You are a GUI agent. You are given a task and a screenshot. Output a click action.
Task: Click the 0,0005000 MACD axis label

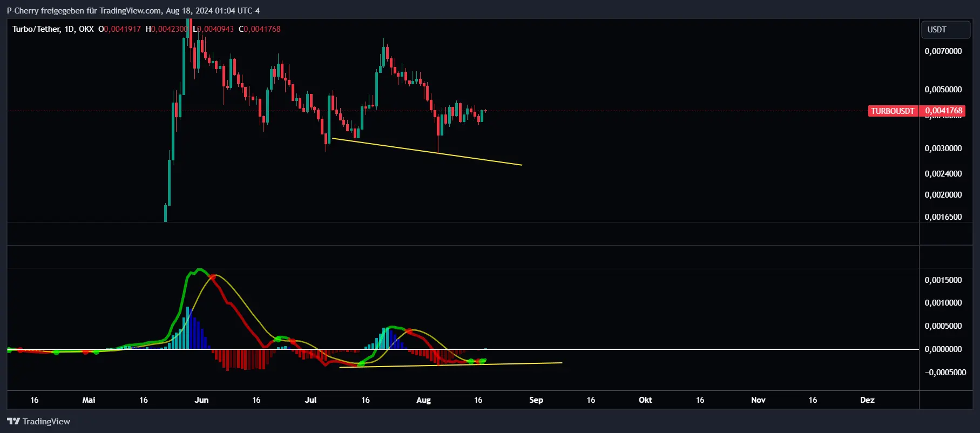click(943, 326)
